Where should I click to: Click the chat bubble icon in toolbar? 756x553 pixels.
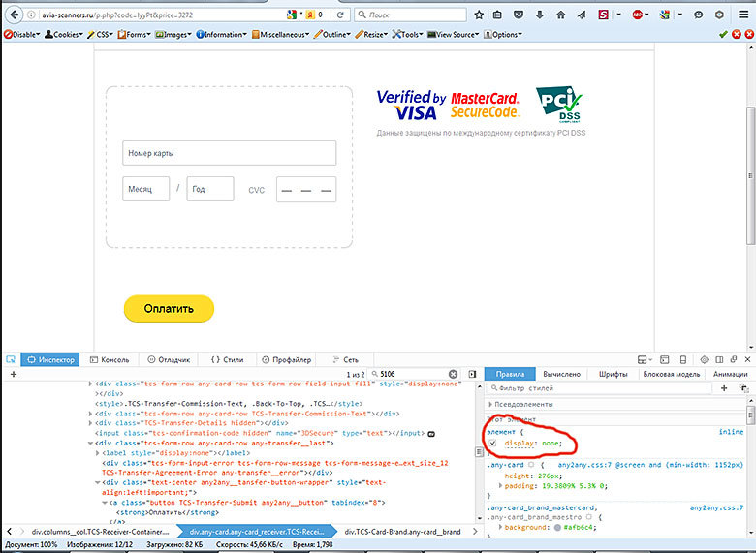pos(698,15)
